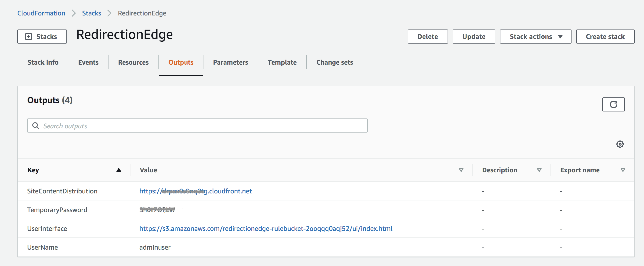Image resolution: width=644 pixels, height=266 pixels.
Task: Click Description column sort arrow
Action: (539, 170)
